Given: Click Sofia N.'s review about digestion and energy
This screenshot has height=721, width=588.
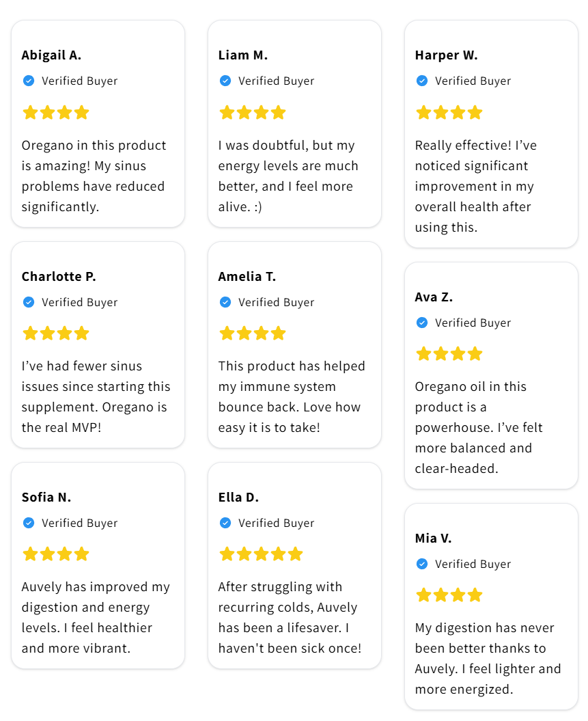Looking at the screenshot, I should (96, 617).
